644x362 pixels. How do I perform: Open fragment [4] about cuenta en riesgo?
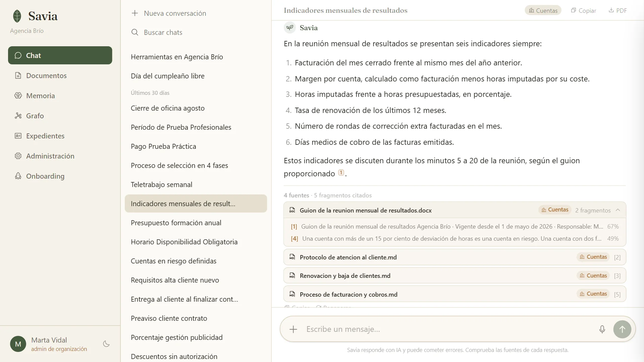coord(455,239)
